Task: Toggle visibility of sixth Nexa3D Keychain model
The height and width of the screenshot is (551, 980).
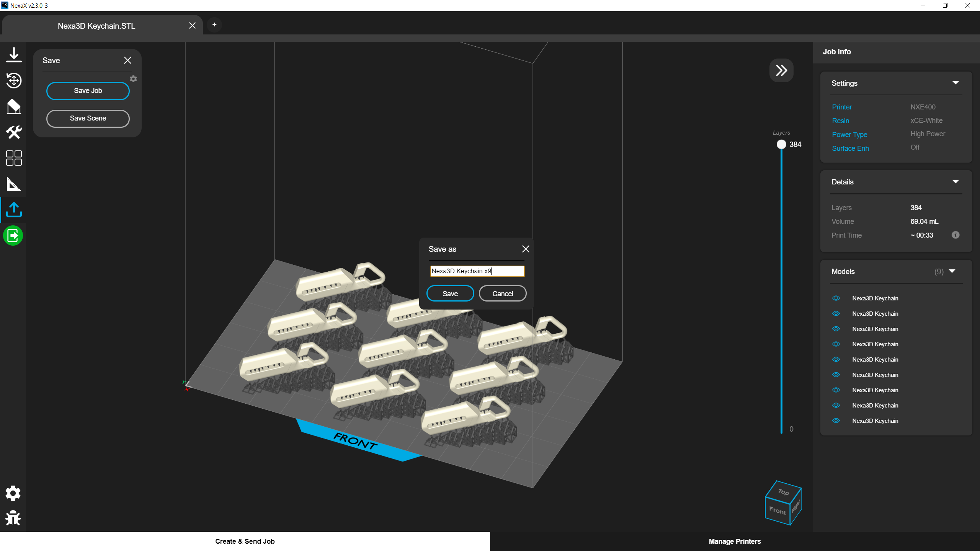Action: (x=836, y=375)
